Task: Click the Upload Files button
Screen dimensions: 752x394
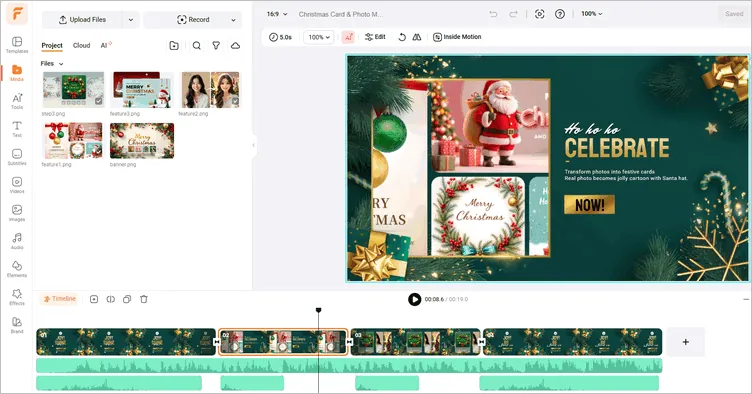Action: click(x=82, y=20)
